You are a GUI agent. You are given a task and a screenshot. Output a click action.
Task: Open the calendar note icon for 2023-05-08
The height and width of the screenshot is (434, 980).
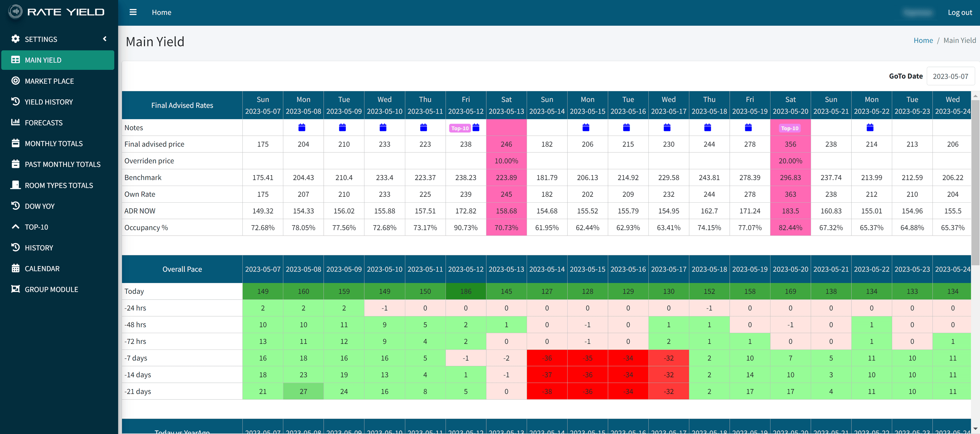(302, 128)
